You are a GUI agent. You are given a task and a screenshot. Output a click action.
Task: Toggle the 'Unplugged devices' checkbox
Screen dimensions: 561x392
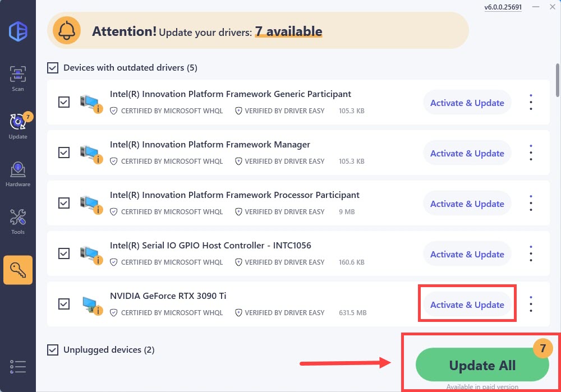pyautogui.click(x=53, y=350)
